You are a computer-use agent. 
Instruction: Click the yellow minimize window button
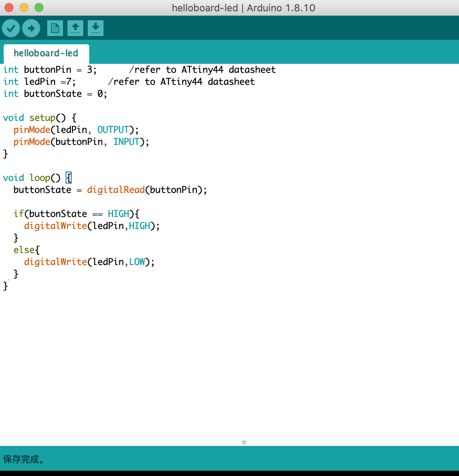click(x=24, y=8)
